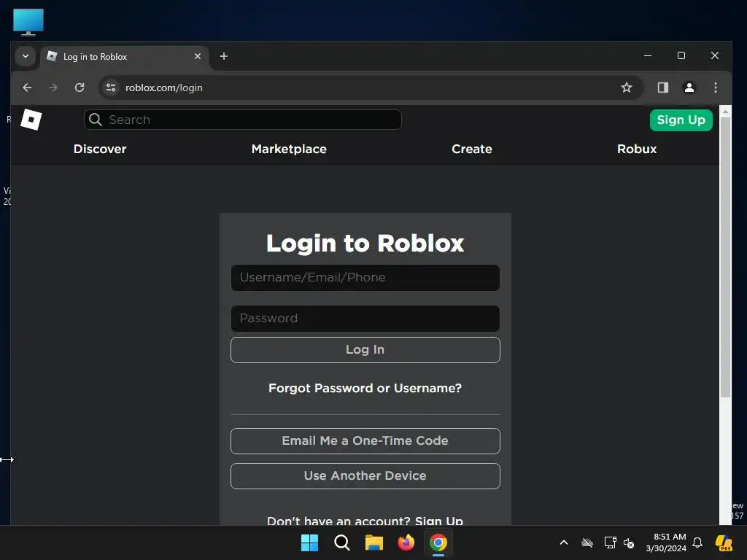Click the Copilot preview icon in taskbar
This screenshot has width=747, height=560.
coord(724,542)
